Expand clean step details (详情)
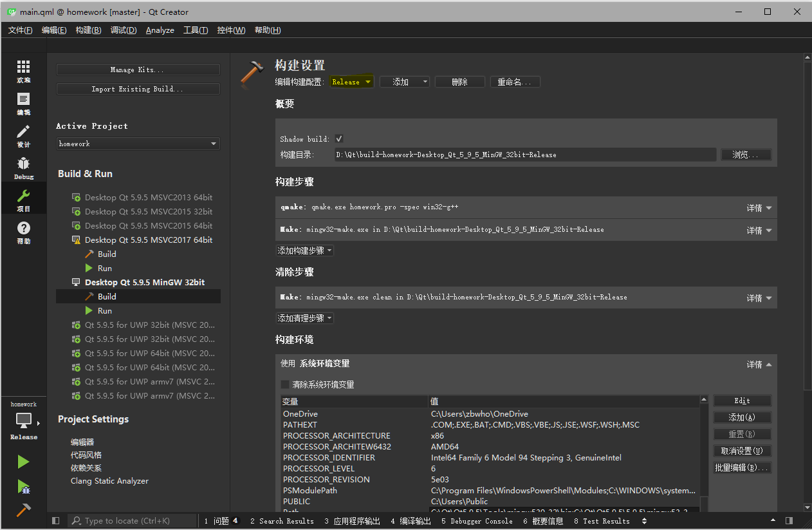 [759, 298]
